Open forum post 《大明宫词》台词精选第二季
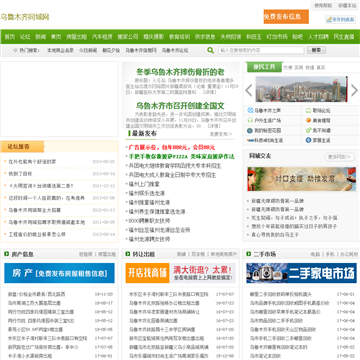Screen dimensions: 360x360 (41, 186)
